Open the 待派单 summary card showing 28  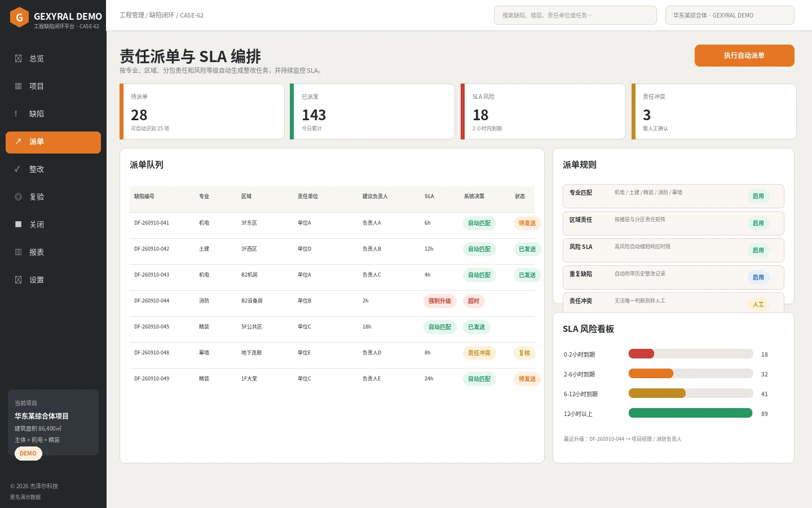202,112
